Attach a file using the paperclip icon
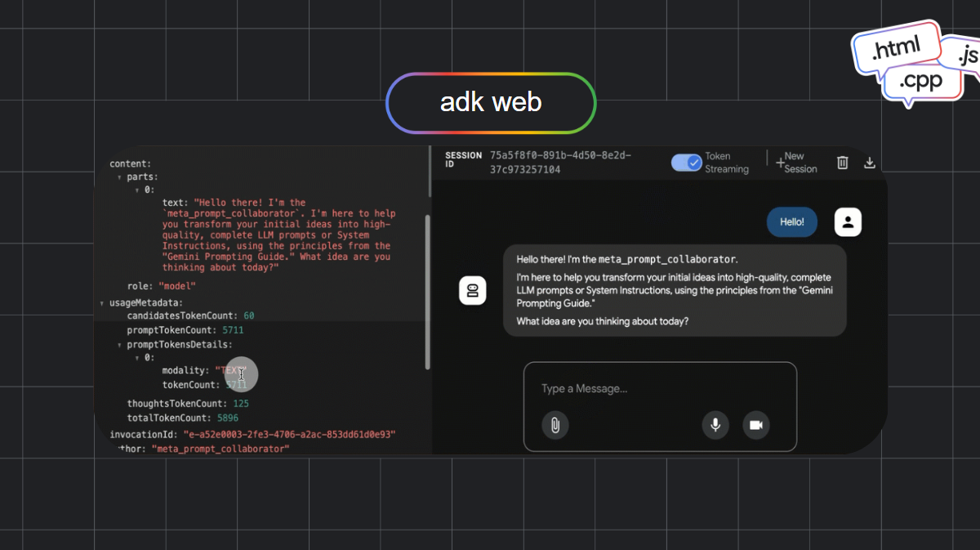The width and height of the screenshot is (980, 550). [555, 425]
